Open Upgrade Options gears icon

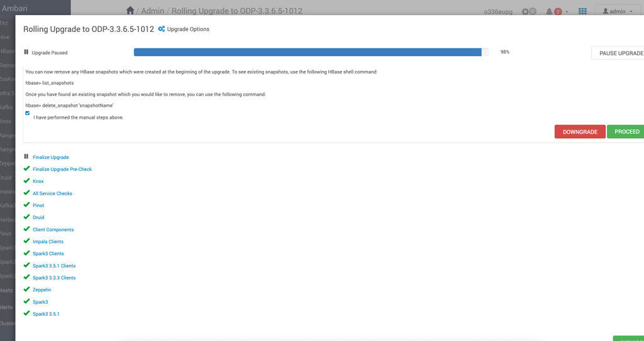pos(162,29)
